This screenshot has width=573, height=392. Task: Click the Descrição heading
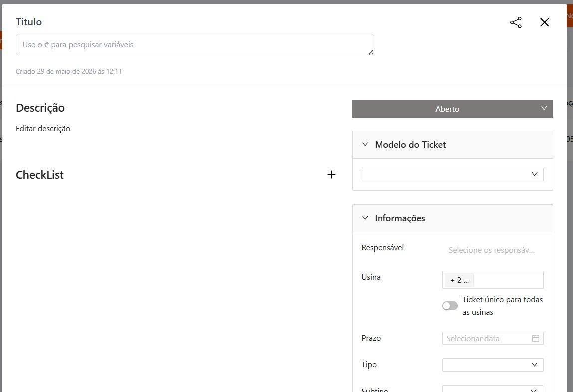[40, 108]
